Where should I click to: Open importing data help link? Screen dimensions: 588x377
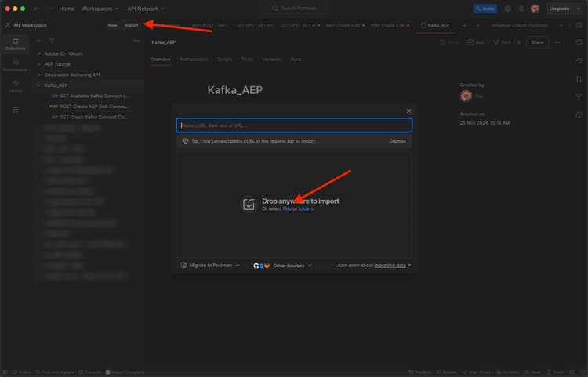390,266
